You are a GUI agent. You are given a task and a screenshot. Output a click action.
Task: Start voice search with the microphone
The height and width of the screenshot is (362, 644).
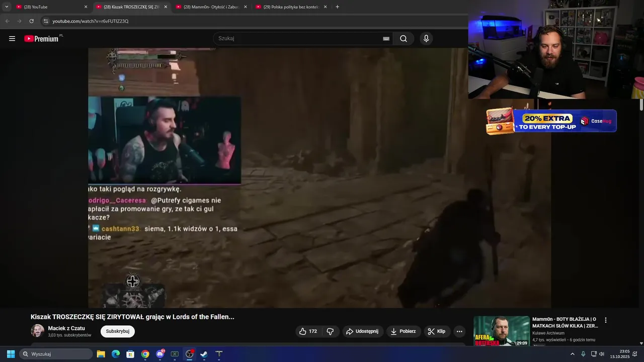(x=426, y=39)
